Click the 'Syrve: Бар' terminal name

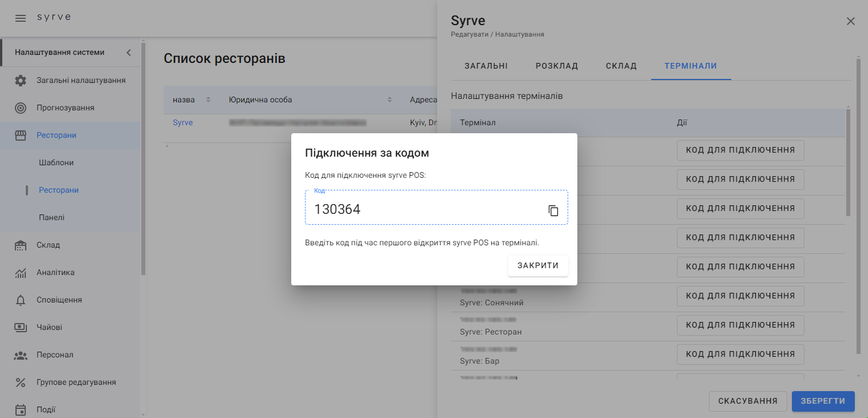(x=479, y=361)
